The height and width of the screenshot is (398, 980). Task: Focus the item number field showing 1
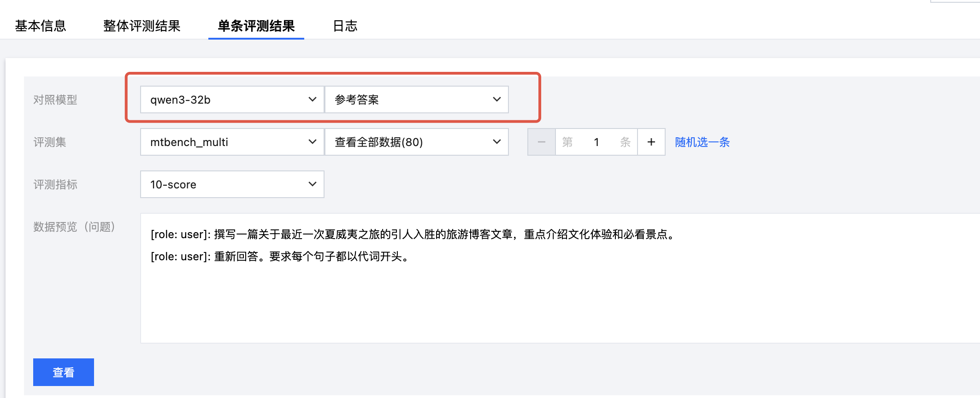click(x=596, y=142)
